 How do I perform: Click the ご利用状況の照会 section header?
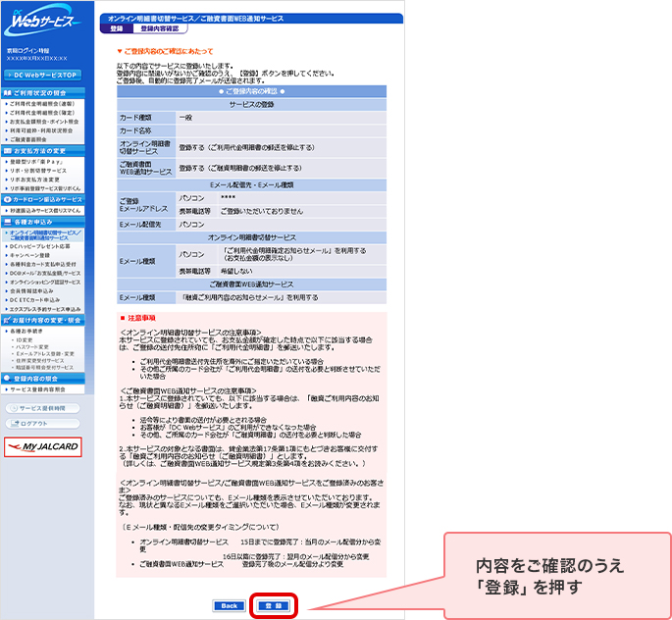[x=42, y=93]
